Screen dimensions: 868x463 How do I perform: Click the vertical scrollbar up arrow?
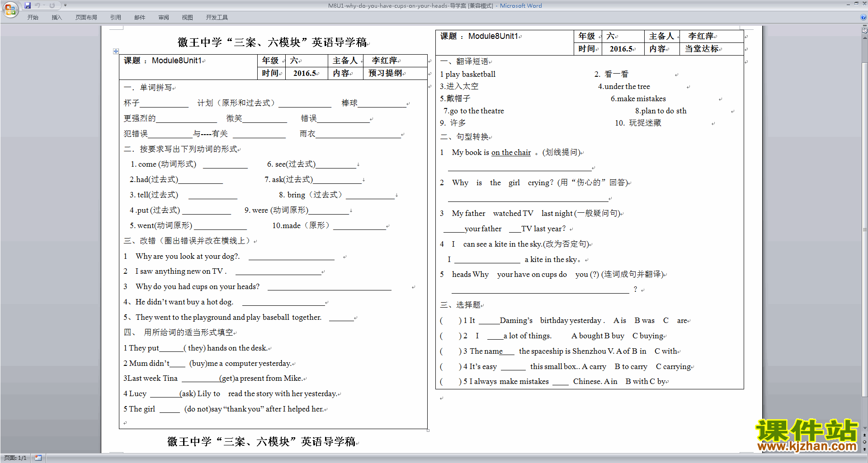[864, 37]
